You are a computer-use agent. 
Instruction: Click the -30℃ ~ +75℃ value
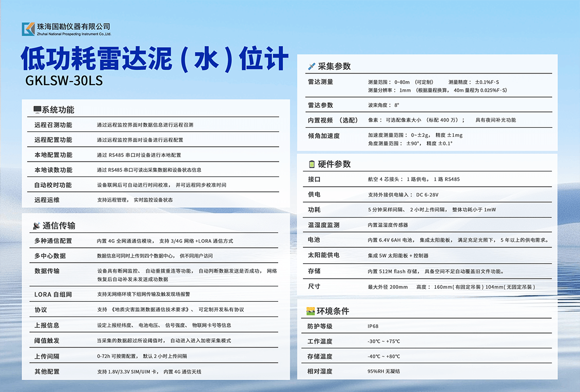pyautogui.click(x=383, y=341)
